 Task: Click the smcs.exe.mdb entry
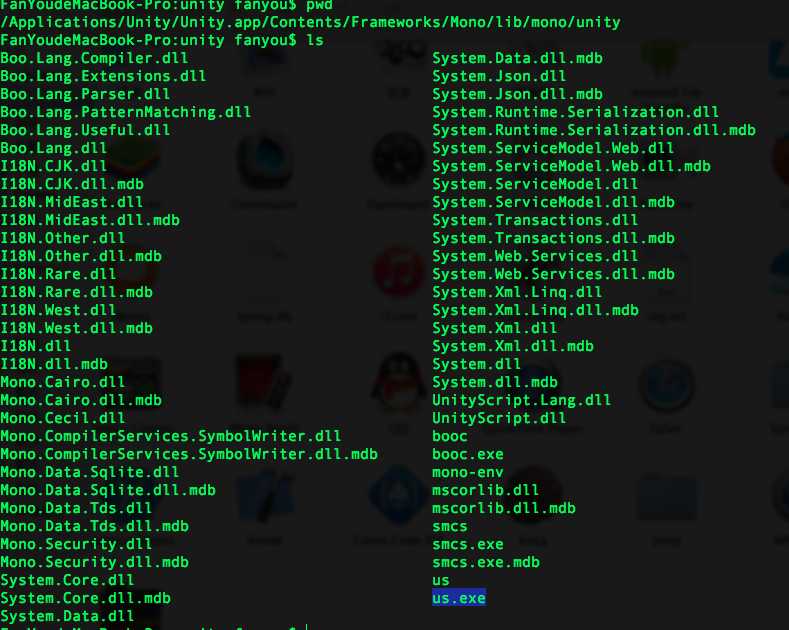coord(486,562)
